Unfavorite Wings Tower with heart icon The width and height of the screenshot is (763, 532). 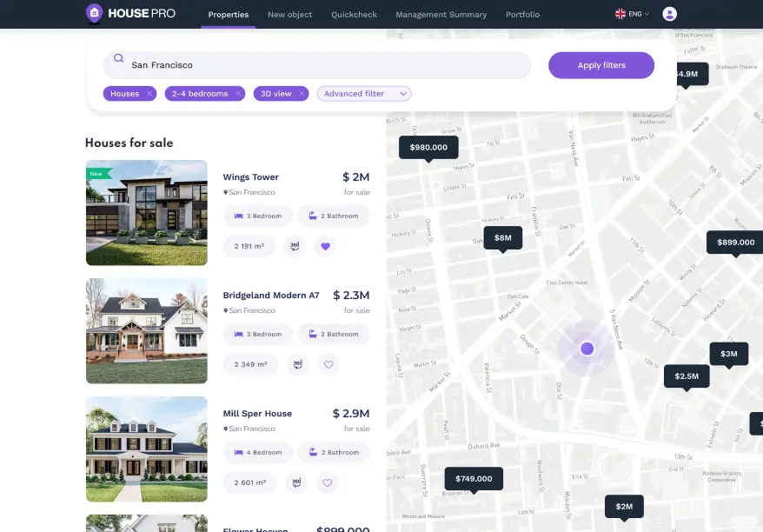click(326, 246)
